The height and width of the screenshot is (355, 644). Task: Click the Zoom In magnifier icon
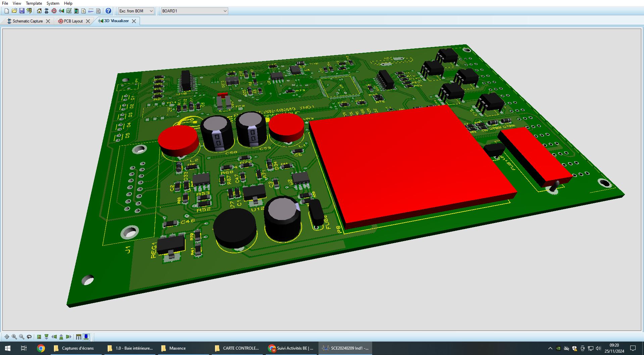[x=14, y=337]
